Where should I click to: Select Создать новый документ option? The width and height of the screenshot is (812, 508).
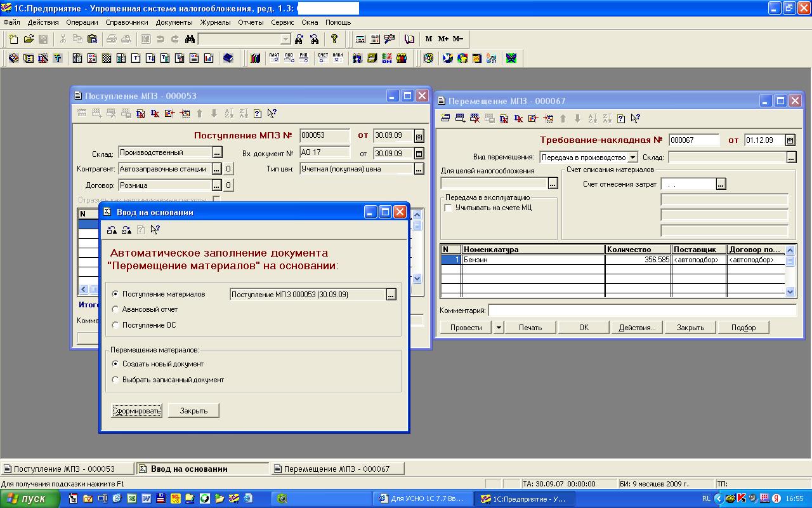(x=115, y=364)
